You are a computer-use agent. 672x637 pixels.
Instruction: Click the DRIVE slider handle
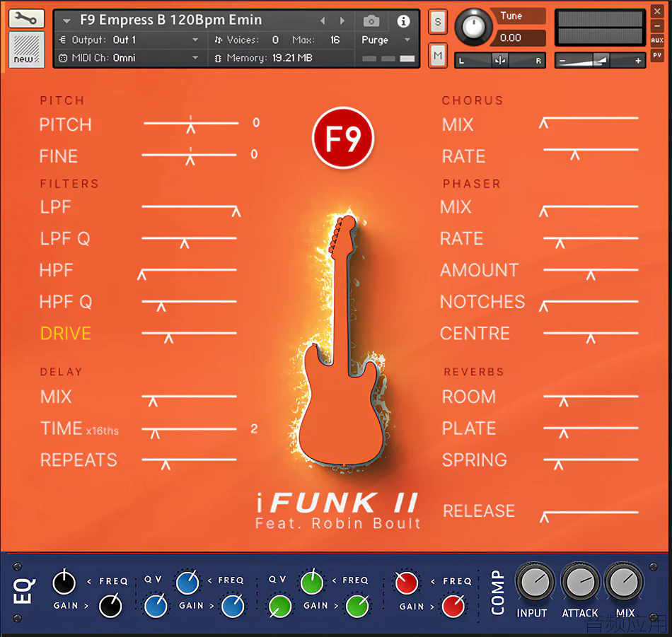[x=169, y=338]
